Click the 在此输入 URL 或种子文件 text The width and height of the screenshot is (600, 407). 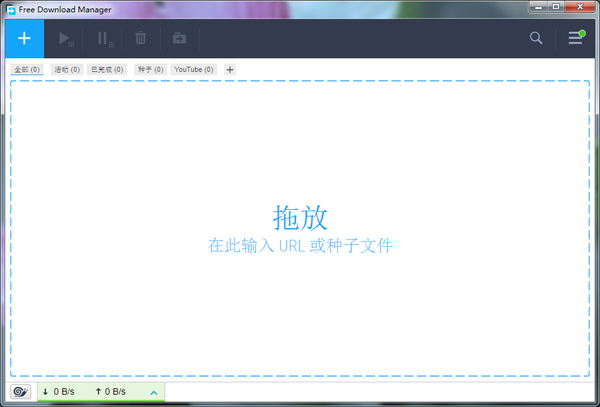click(x=300, y=246)
